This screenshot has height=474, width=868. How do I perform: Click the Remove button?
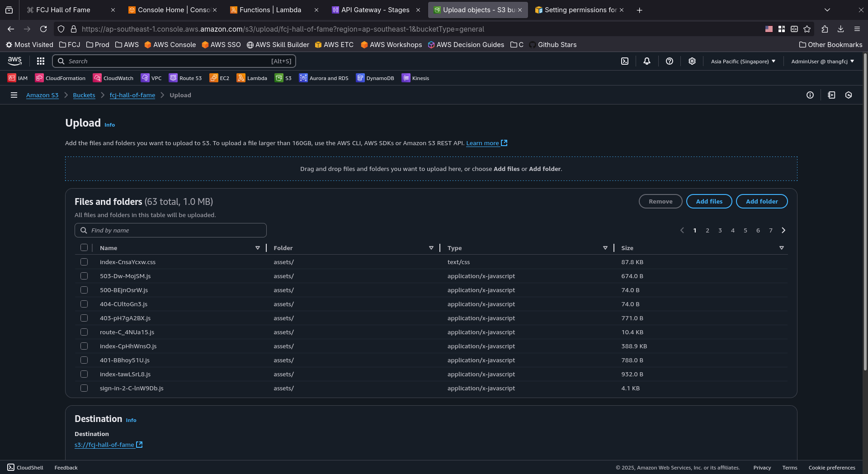click(x=660, y=201)
